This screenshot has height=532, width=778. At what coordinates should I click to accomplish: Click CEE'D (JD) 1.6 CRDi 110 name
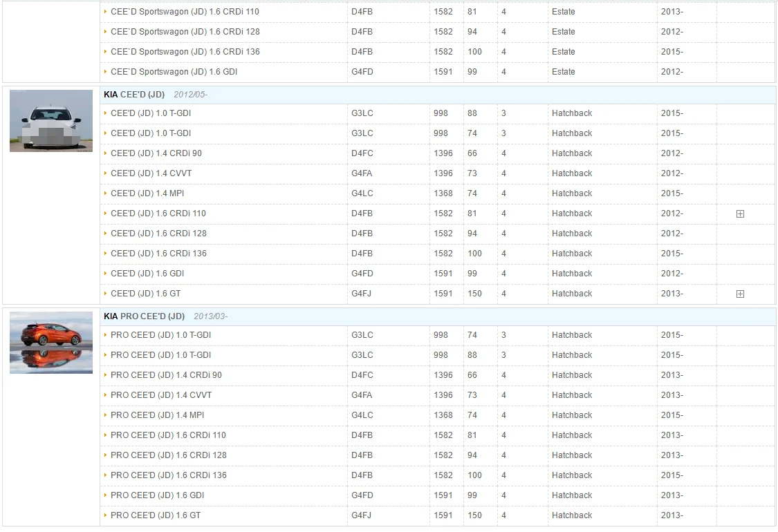tap(158, 213)
